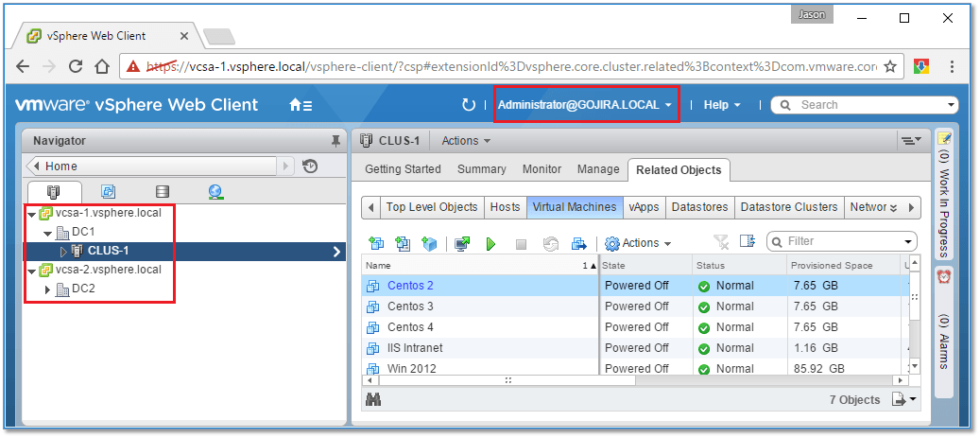
Task: Sort by the State column header
Action: click(x=645, y=266)
